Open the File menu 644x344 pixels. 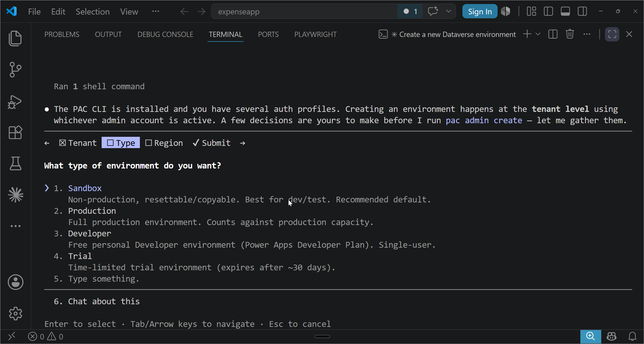pyautogui.click(x=34, y=12)
